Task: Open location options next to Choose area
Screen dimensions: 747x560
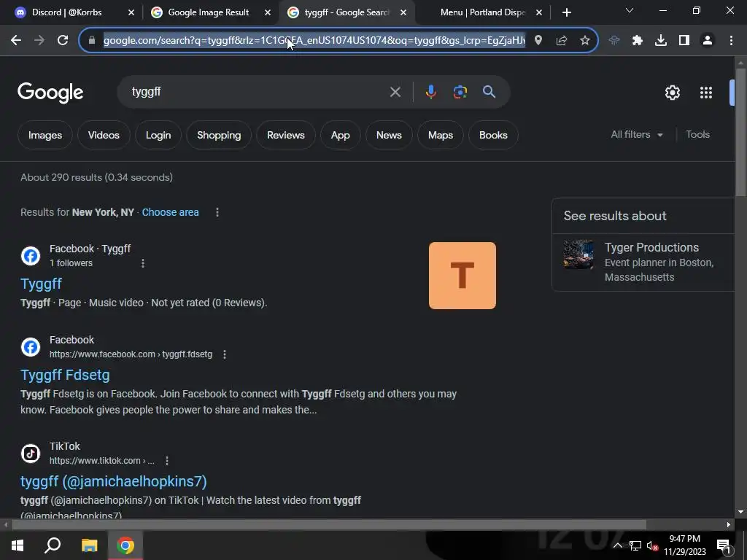Action: click(x=217, y=212)
